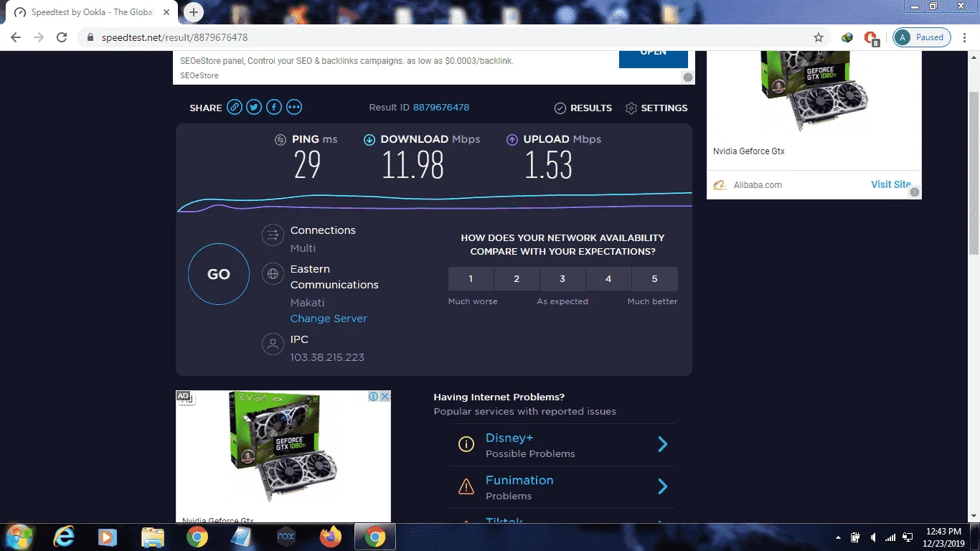980x551 pixels.
Task: Open Windows Explorer folder in the taskbar
Action: click(153, 537)
